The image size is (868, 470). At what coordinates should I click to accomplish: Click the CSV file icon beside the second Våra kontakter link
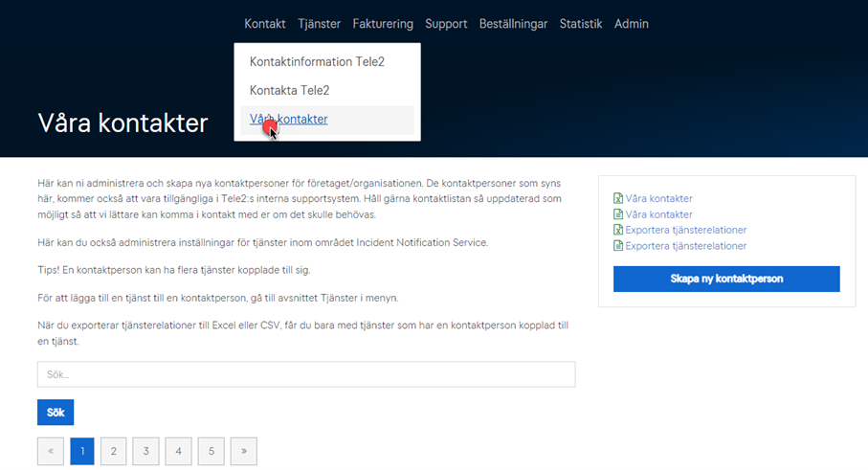[618, 214]
